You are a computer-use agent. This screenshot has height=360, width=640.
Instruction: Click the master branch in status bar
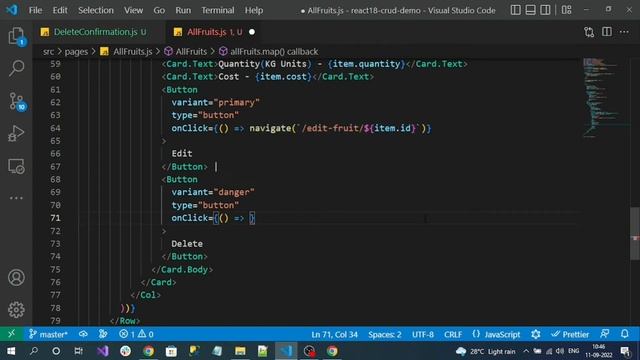[x=48, y=334]
